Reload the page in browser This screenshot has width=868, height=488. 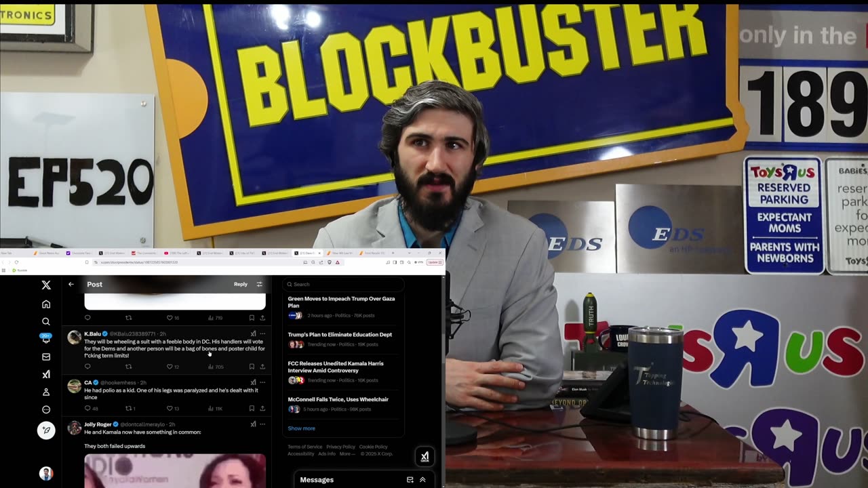(x=16, y=262)
